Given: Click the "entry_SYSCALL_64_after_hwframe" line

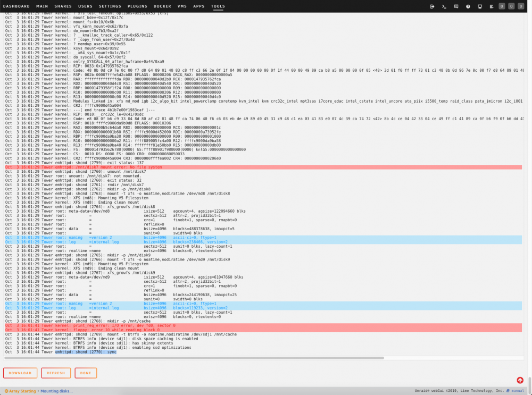Looking at the screenshot, I should [85, 62].
